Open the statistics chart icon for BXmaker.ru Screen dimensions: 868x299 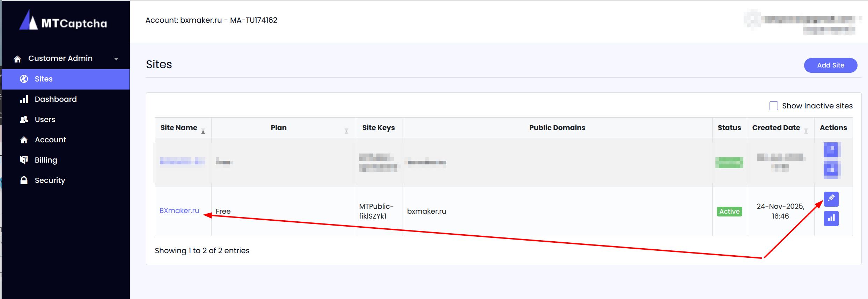(x=831, y=219)
